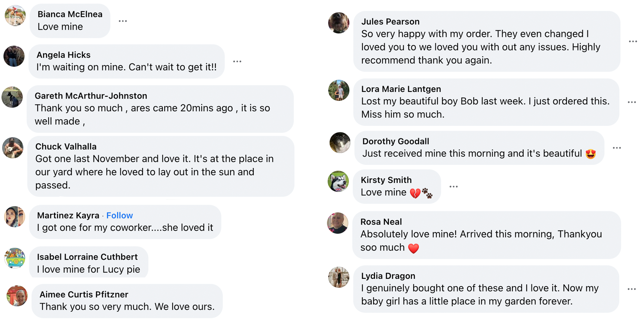The image size is (644, 322).
Task: Open options menu for Jules Pearson's comment
Action: click(x=633, y=41)
